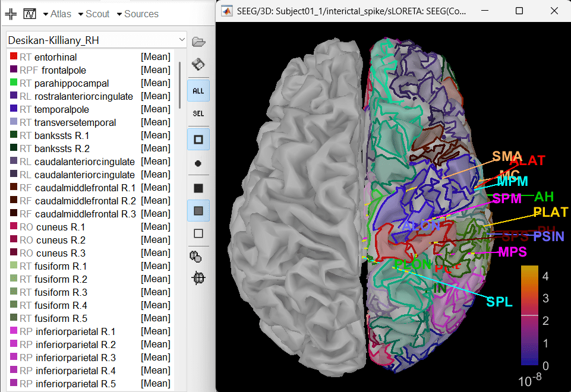Click the save atlas disk icon
Viewport: 571px width, 392px height.
(x=198, y=64)
